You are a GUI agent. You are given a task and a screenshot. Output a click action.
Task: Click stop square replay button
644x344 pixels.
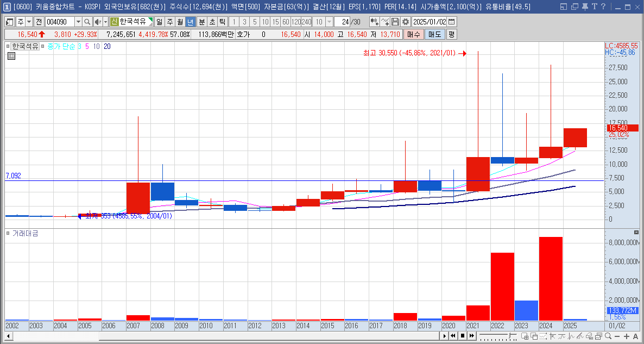point(463,336)
